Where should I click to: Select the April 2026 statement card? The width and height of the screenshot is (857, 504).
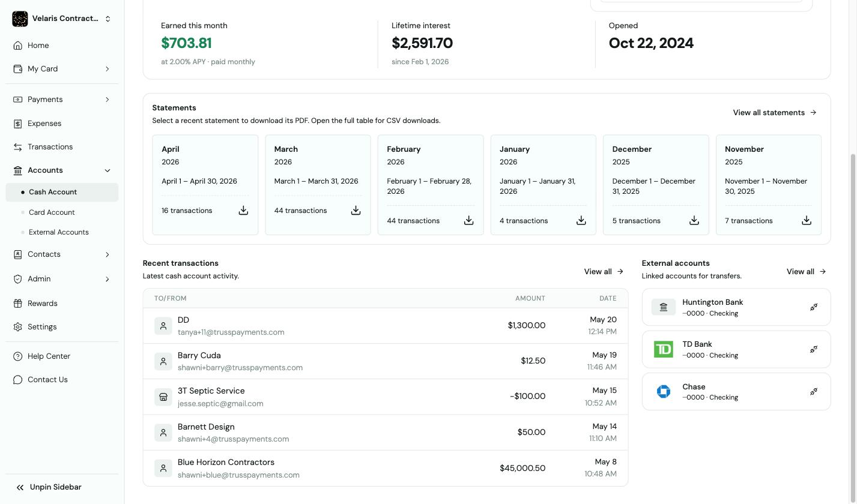tap(205, 185)
